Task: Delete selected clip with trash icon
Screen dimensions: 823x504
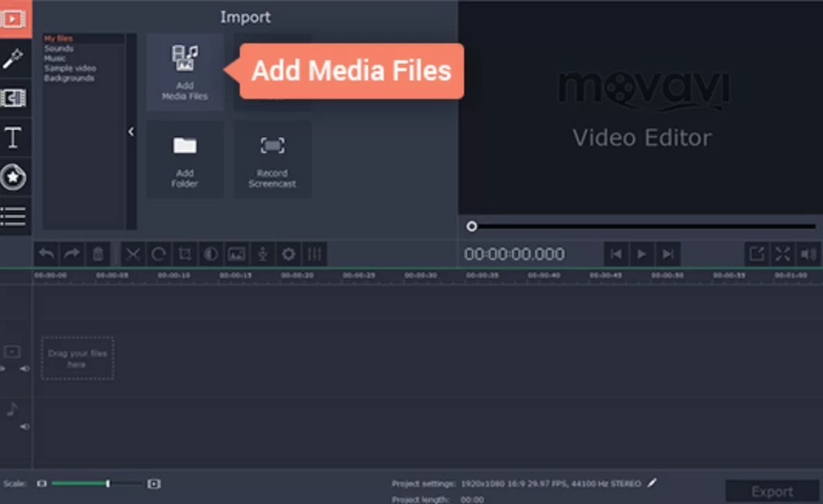Action: tap(97, 254)
